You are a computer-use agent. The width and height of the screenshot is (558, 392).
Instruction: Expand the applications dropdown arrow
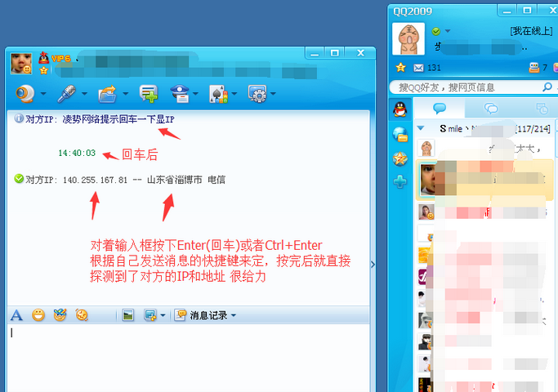point(273,94)
